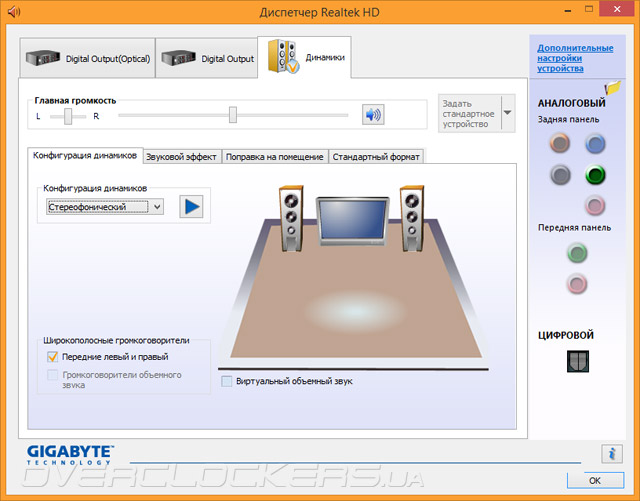This screenshot has width=640, height=501.
Task: Click the Realtek speaker icon in title bar
Action: coord(14,11)
